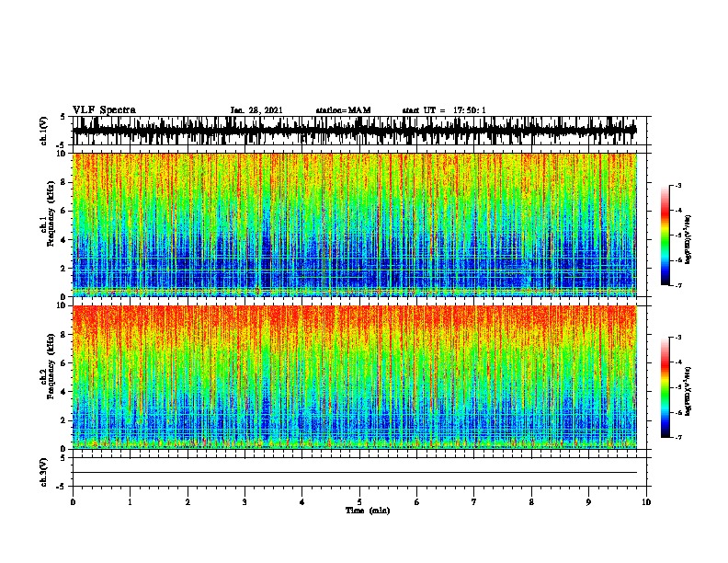The width and height of the screenshot is (728, 563).
Task: Click the "-7" label on ch.1 colorbar
Action: point(677,285)
